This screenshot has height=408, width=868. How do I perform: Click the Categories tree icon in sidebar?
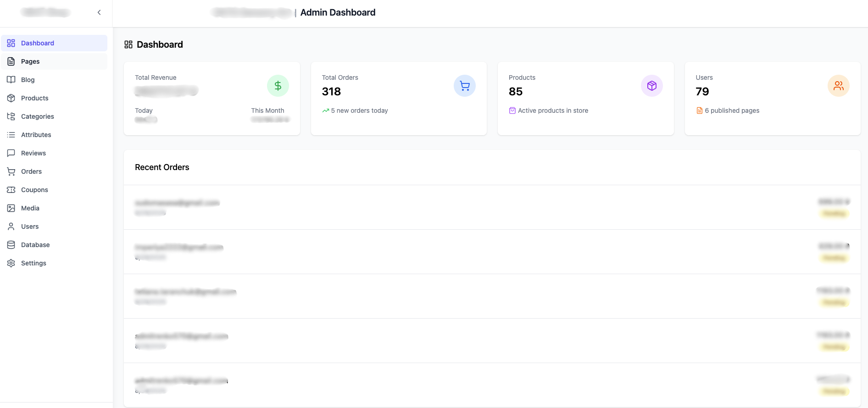(11, 116)
